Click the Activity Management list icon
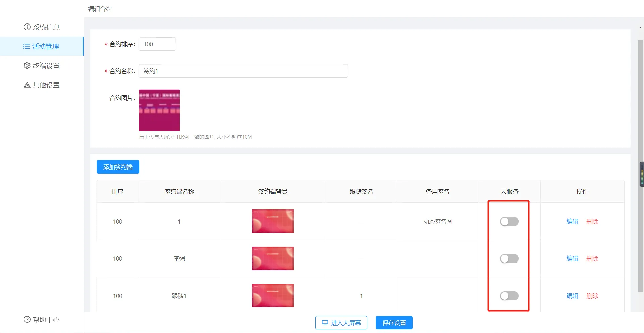Viewport: 644px width, 333px height. coord(26,46)
